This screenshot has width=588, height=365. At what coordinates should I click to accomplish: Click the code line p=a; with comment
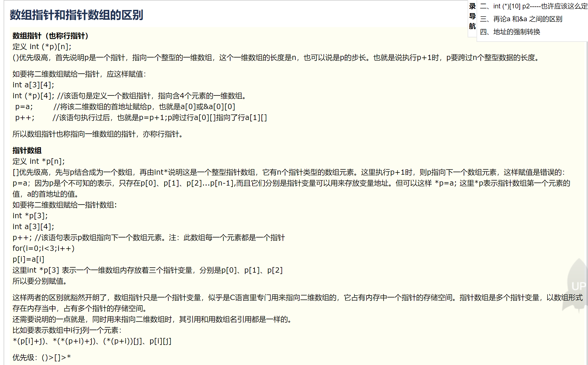click(x=125, y=107)
